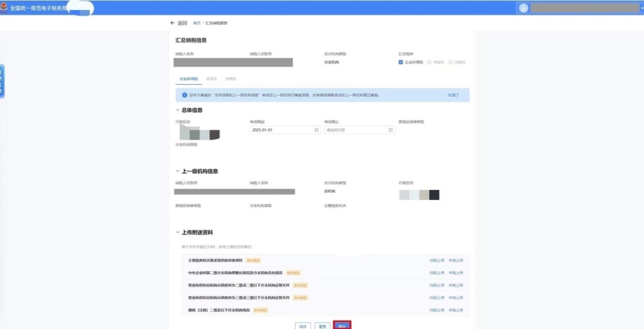This screenshot has height=329, width=644.
Task: Click the 跨地区转移类型 label in 总体信息
Action: [411, 122]
